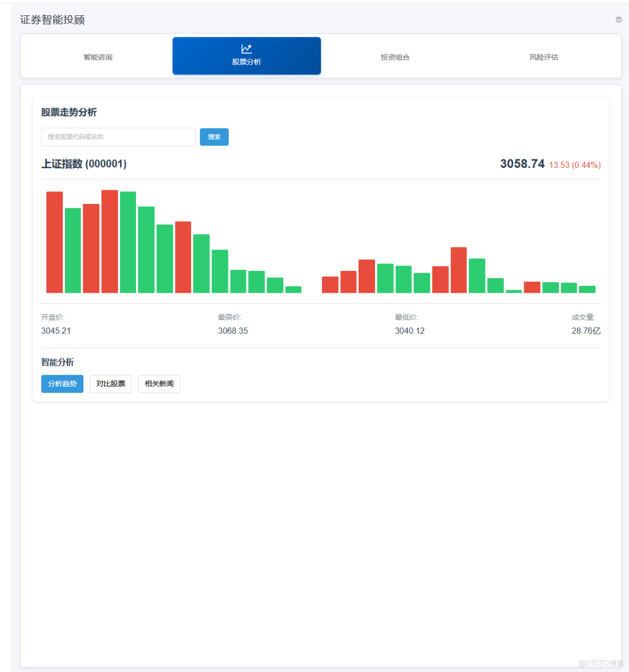Toggle the 相关新闻 news option
Screen dimensions: 629x672
click(159, 384)
